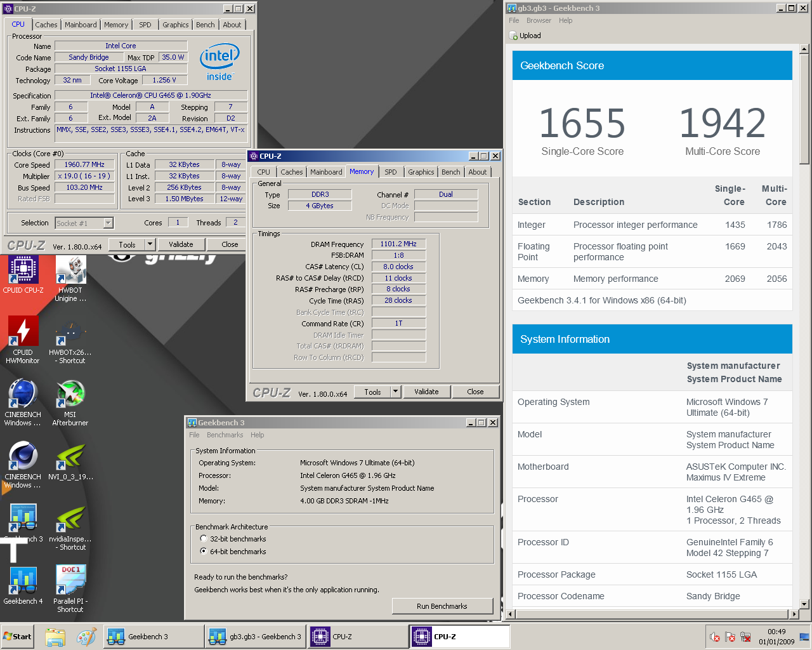This screenshot has height=650, width=812.
Task: Open Socket #1 selection dropdown
Action: pyautogui.click(x=108, y=223)
